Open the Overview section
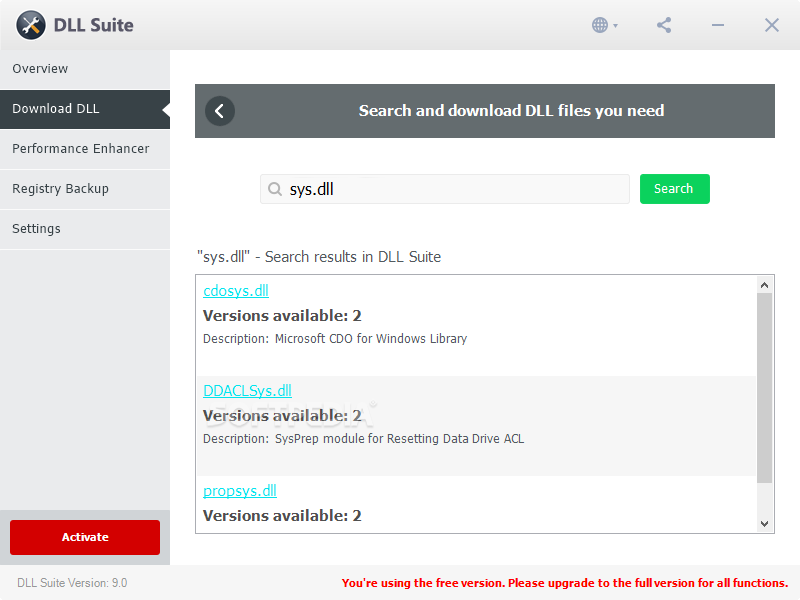The width and height of the screenshot is (800, 600). point(85,69)
